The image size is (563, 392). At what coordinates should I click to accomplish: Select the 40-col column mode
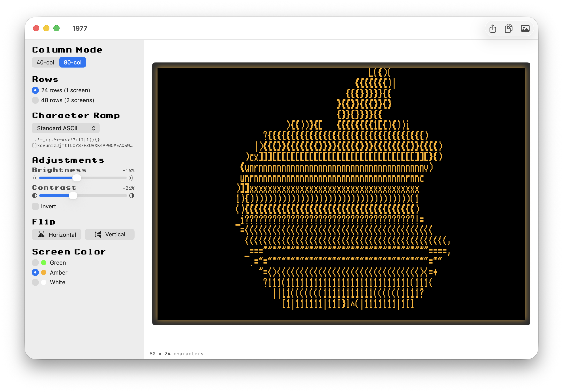(45, 62)
